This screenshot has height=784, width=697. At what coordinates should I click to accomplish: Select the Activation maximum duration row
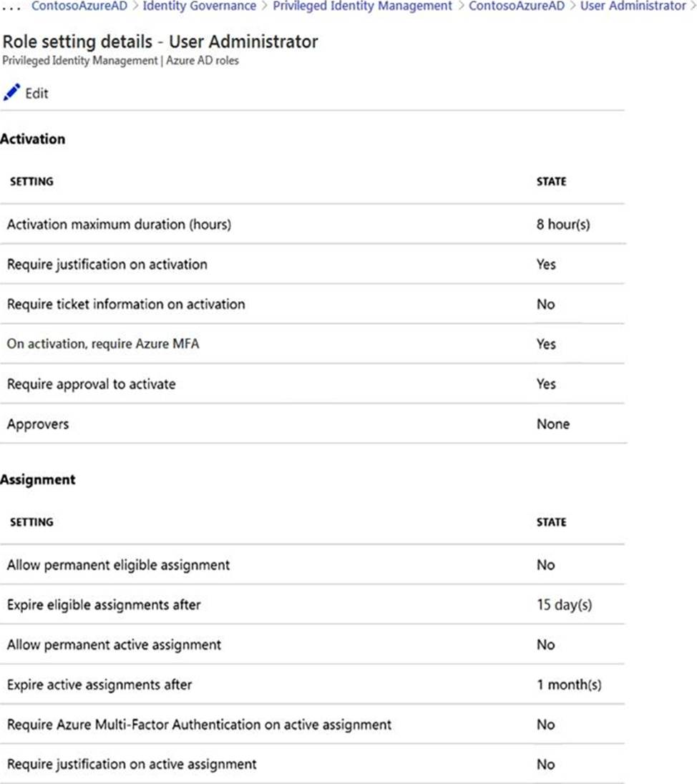tap(119, 225)
